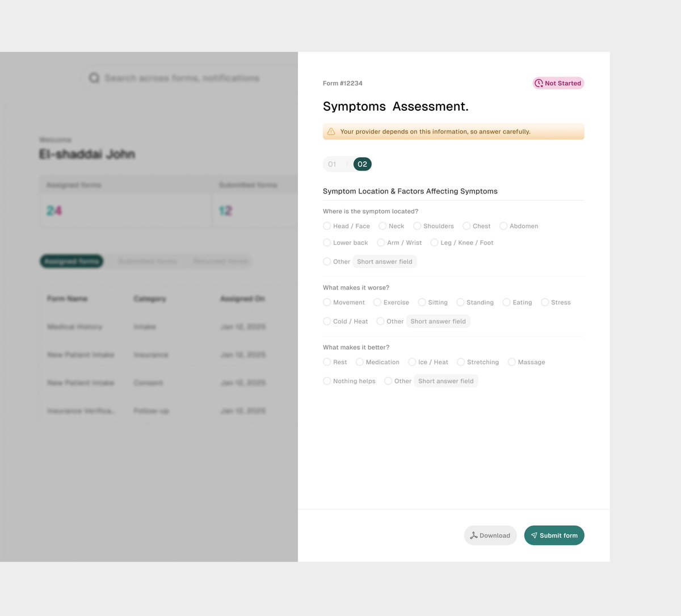The height and width of the screenshot is (616, 681).
Task: Click the Download button
Action: coord(490,535)
